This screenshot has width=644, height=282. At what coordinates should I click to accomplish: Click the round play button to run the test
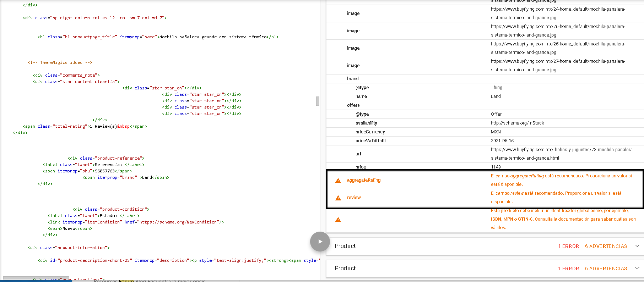(x=320, y=242)
